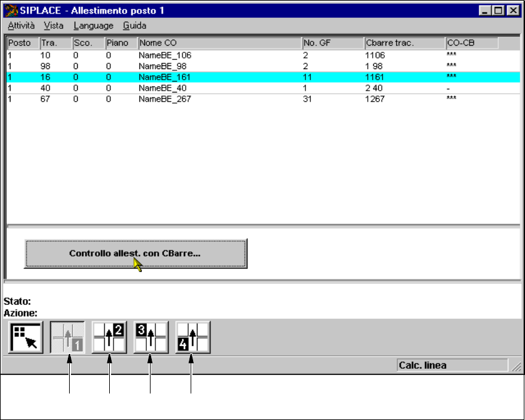The image size is (525, 420).
Task: Open the Language menu
Action: coord(93,26)
